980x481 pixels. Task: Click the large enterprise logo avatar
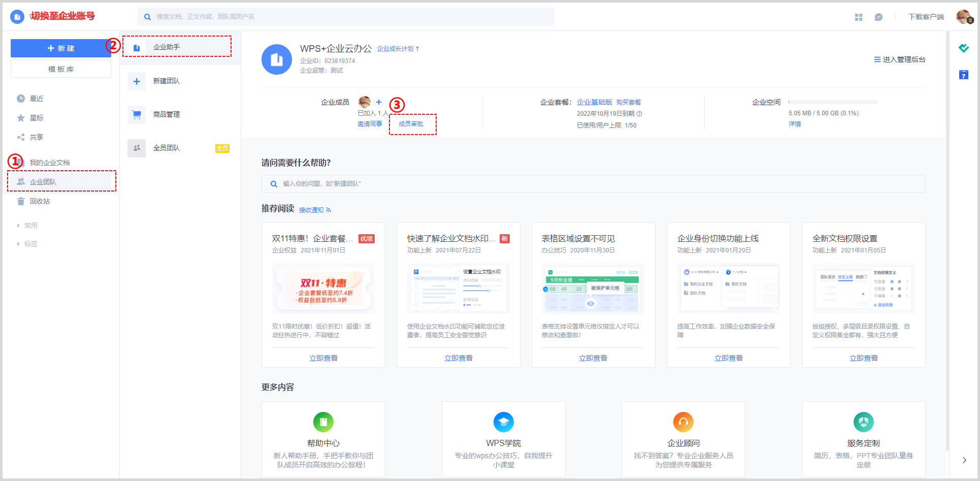277,59
